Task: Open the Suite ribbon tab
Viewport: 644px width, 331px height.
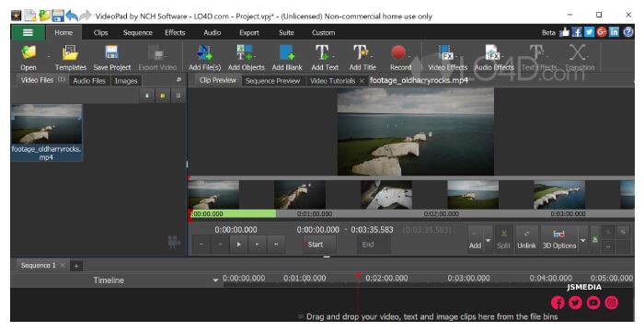Action: pyautogui.click(x=286, y=32)
